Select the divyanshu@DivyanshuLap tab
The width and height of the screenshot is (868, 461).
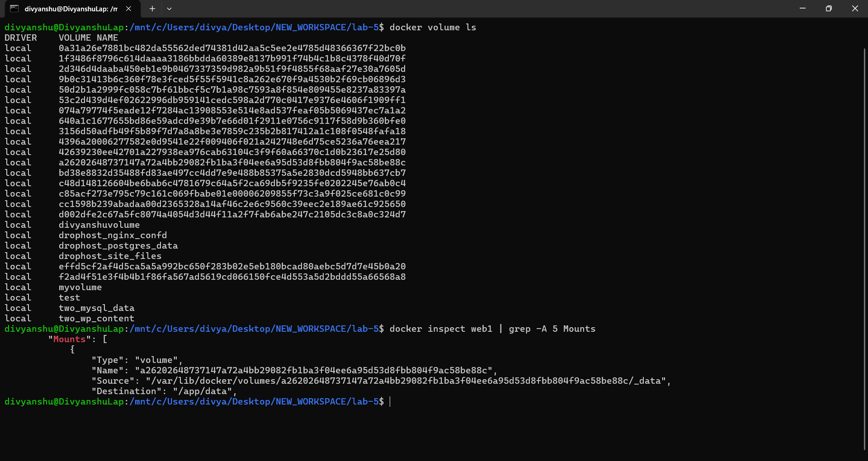pyautogui.click(x=71, y=9)
